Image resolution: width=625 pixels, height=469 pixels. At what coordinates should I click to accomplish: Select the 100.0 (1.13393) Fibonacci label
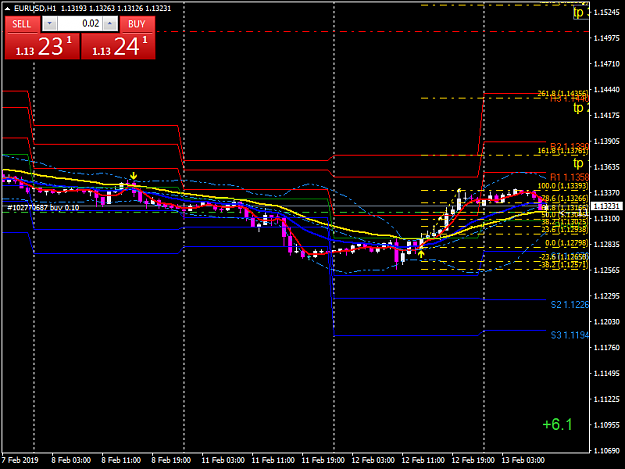coord(563,186)
